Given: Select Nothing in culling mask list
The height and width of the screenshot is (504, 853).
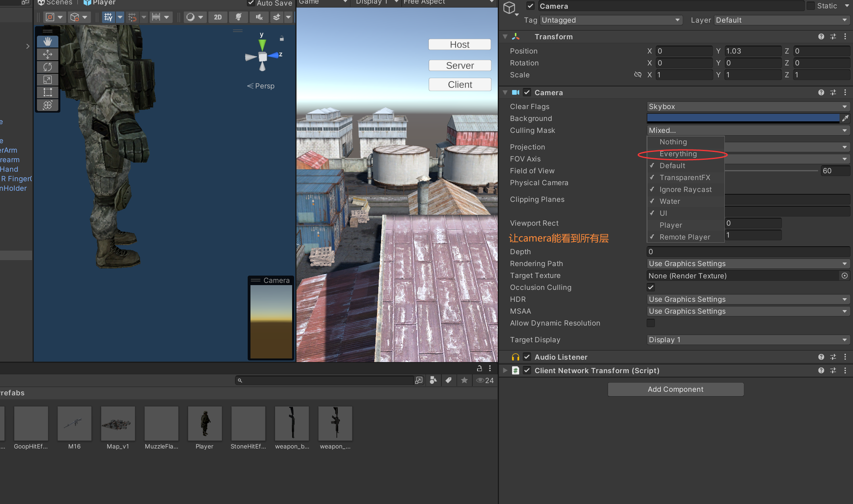Looking at the screenshot, I should [x=685, y=142].
